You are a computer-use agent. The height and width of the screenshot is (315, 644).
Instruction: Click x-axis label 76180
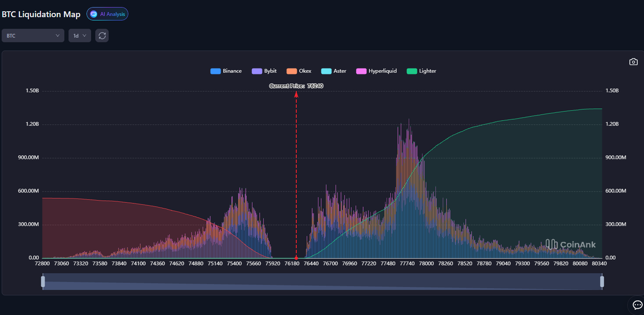click(x=292, y=263)
